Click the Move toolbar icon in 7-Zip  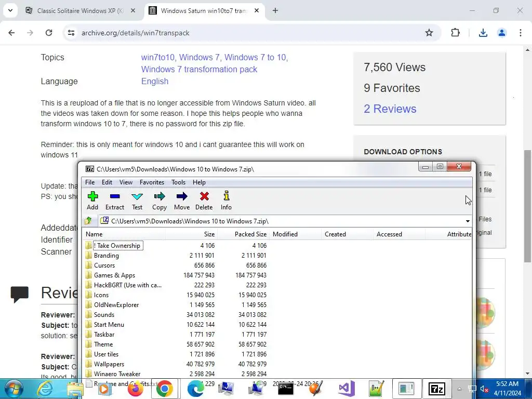(x=182, y=196)
